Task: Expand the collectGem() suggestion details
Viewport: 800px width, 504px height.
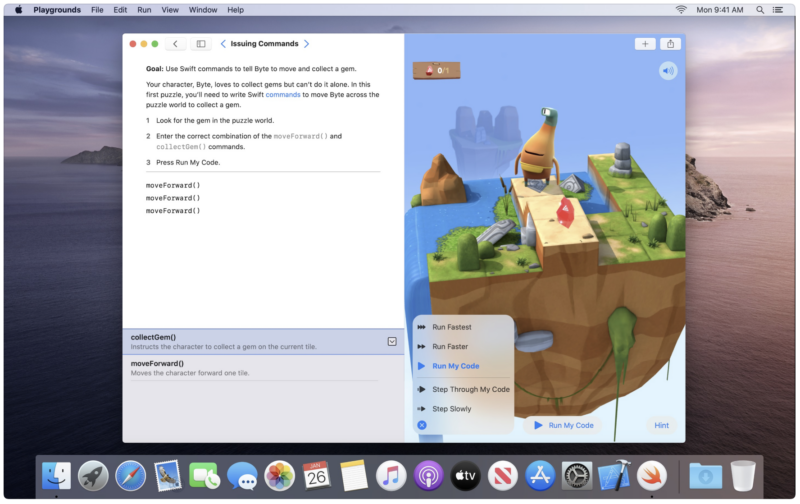Action: [392, 341]
